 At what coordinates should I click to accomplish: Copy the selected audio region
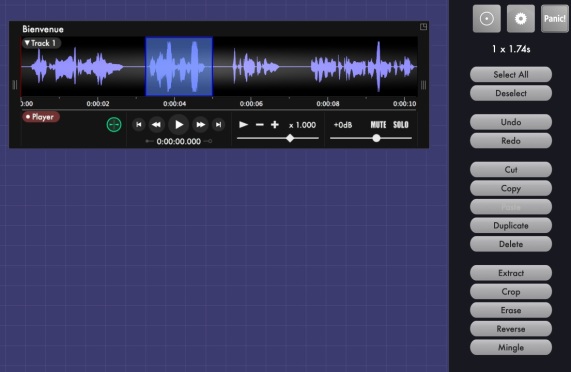[511, 188]
